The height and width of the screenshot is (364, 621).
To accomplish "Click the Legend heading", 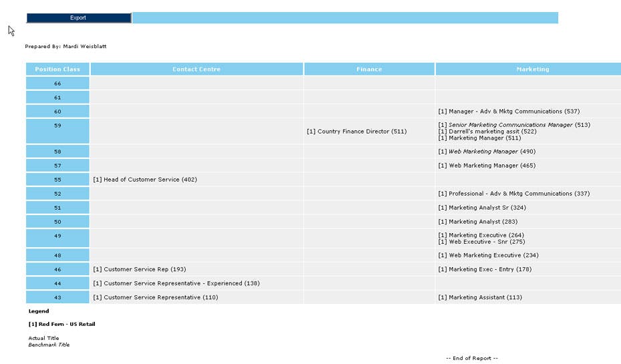I will coord(39,311).
